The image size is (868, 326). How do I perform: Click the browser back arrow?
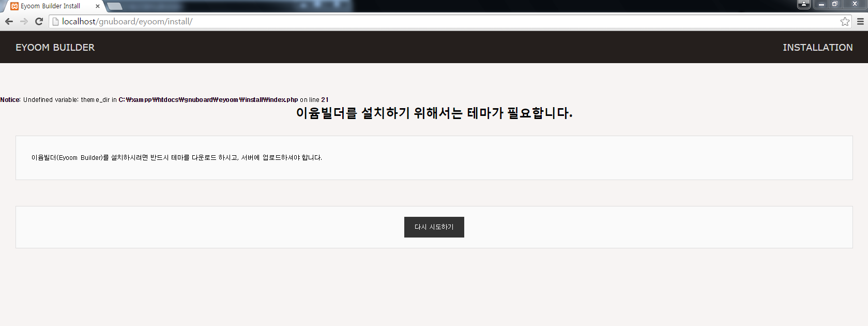click(9, 21)
